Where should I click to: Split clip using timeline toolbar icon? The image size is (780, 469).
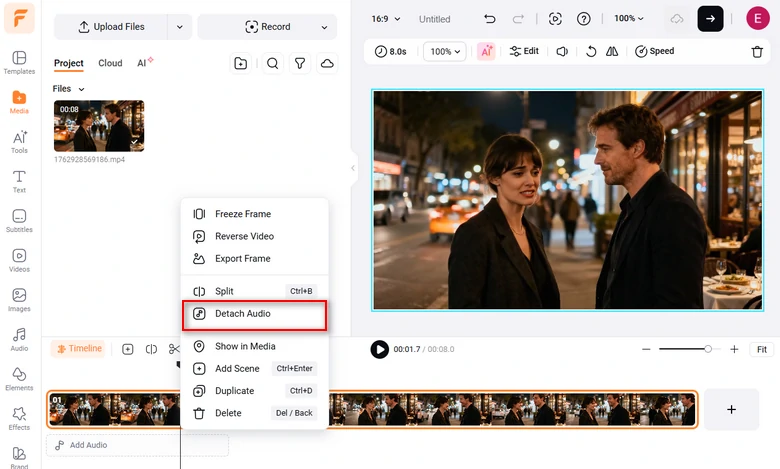(151, 349)
